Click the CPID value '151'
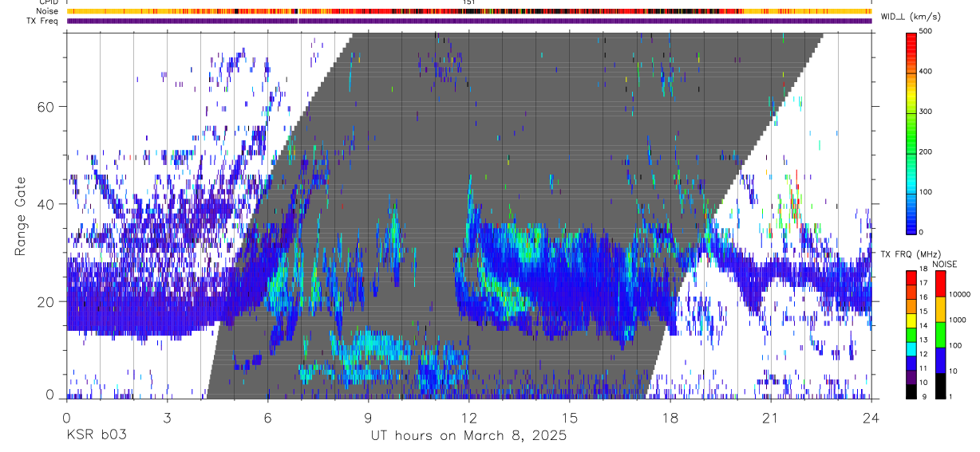This screenshot has width=980, height=452. [468, 2]
